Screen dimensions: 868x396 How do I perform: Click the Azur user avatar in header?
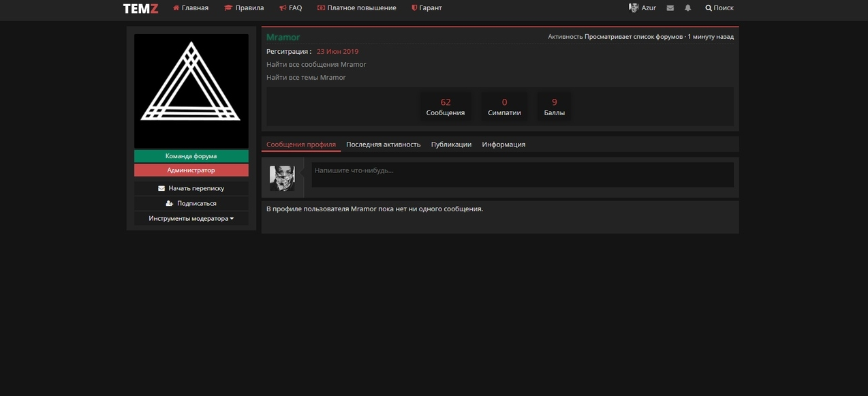(634, 8)
